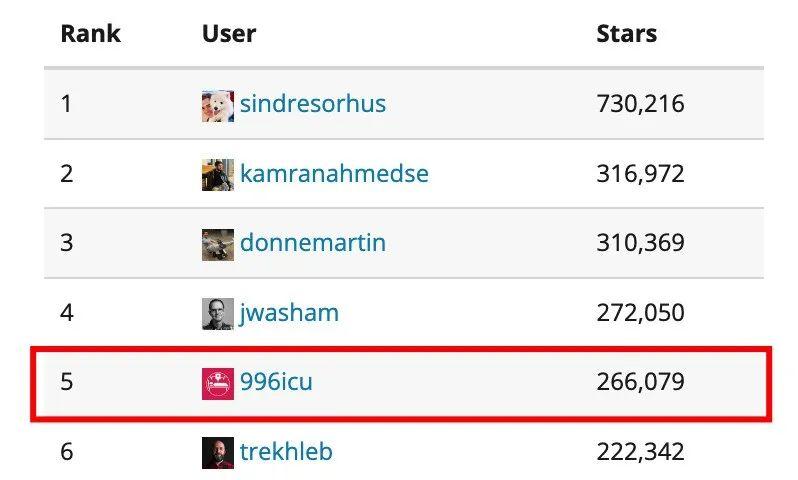Open jwasham username link
Screen dimensions: 798x480
pos(289,313)
